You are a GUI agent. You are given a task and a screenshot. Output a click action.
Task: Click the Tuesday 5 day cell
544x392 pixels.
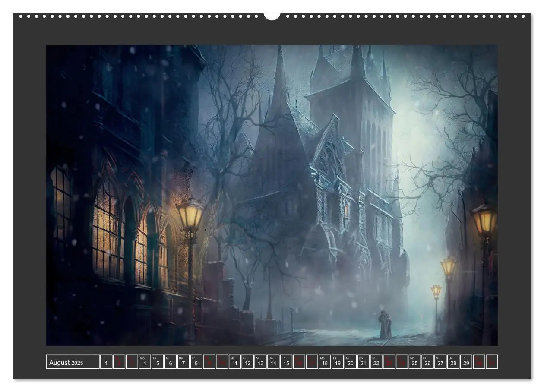158,362
